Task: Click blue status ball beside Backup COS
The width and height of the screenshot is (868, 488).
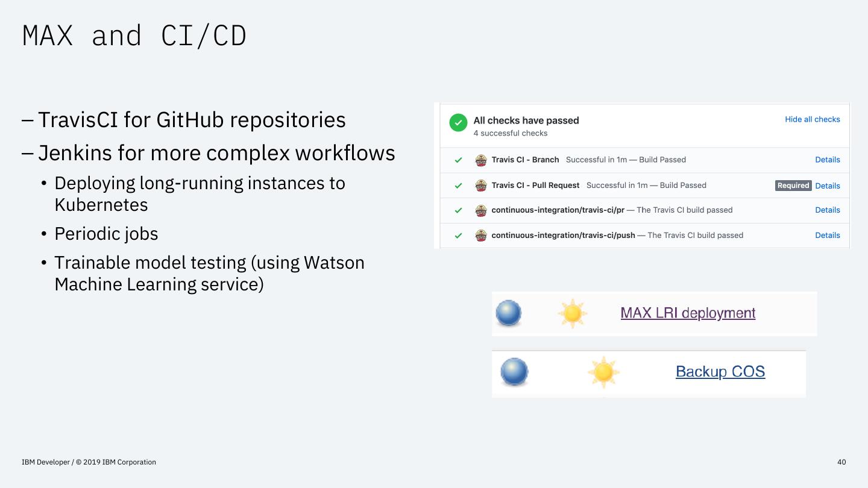Action: 514,372
